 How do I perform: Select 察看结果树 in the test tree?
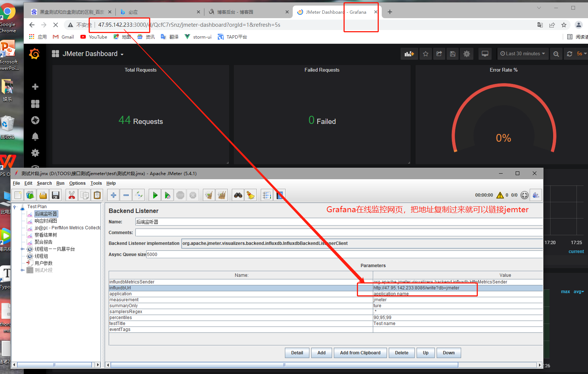[x=46, y=235]
